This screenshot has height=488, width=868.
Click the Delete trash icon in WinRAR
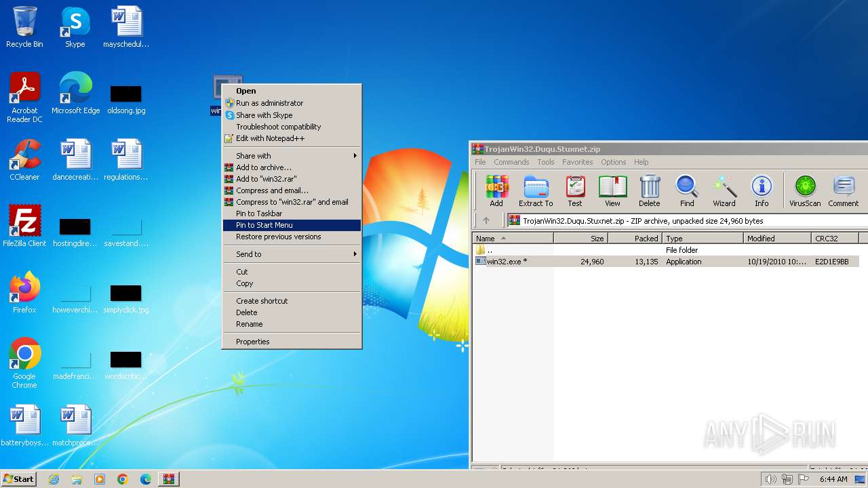(x=649, y=190)
